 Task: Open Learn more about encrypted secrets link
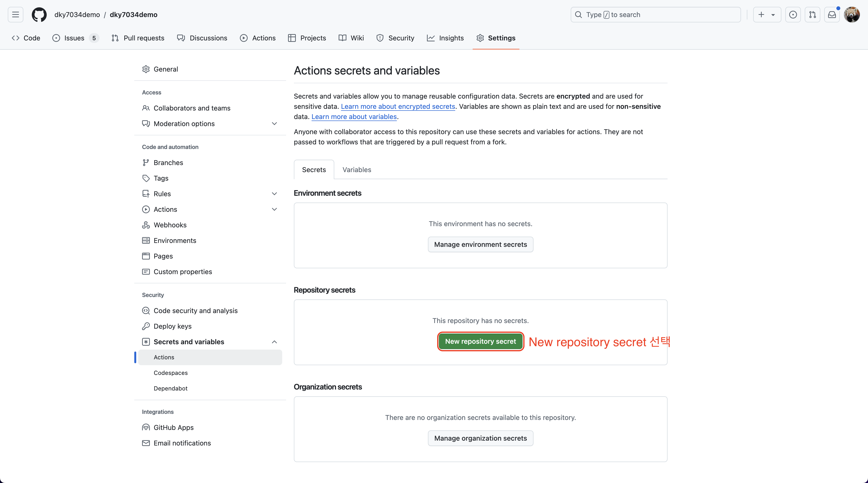(x=398, y=107)
